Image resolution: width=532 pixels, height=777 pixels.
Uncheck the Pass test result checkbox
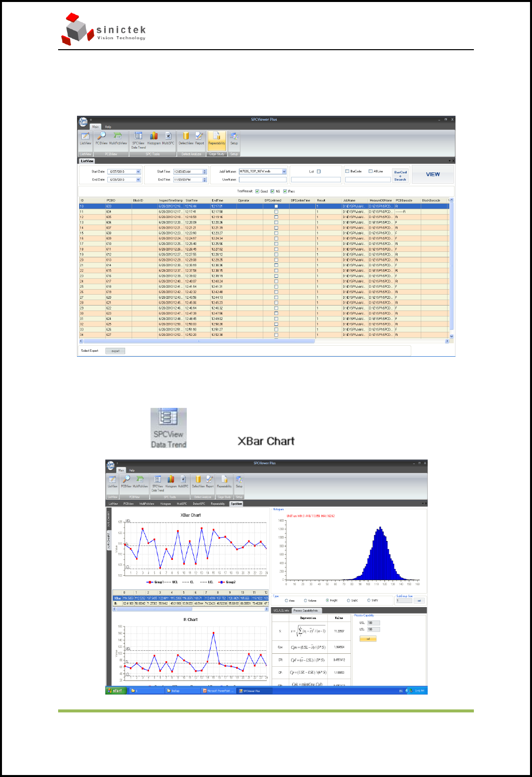coord(285,191)
